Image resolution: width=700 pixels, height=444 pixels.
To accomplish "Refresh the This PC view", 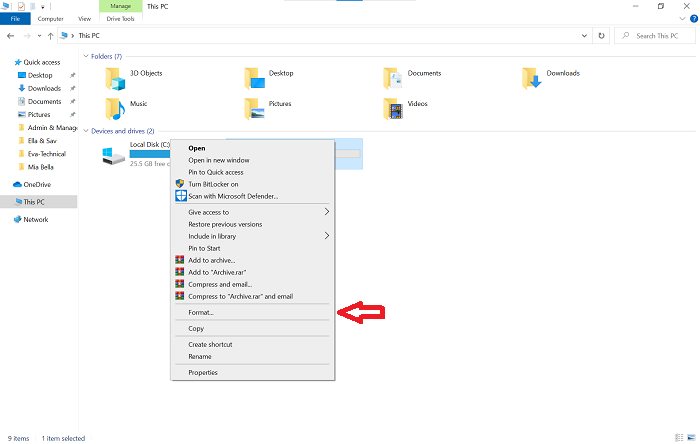I will click(601, 36).
